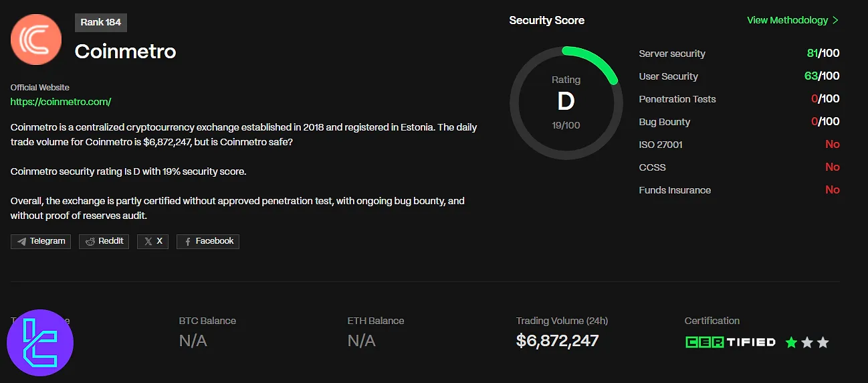Click the User Security label
Viewport: 868px width, 383px height.
pos(668,76)
